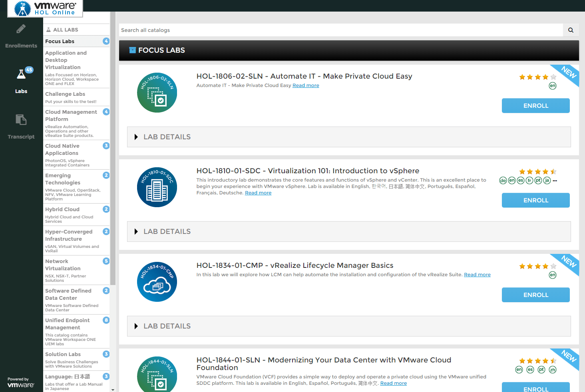Click the 'en' language icon for HOL-1806-02-SLN

click(x=553, y=86)
